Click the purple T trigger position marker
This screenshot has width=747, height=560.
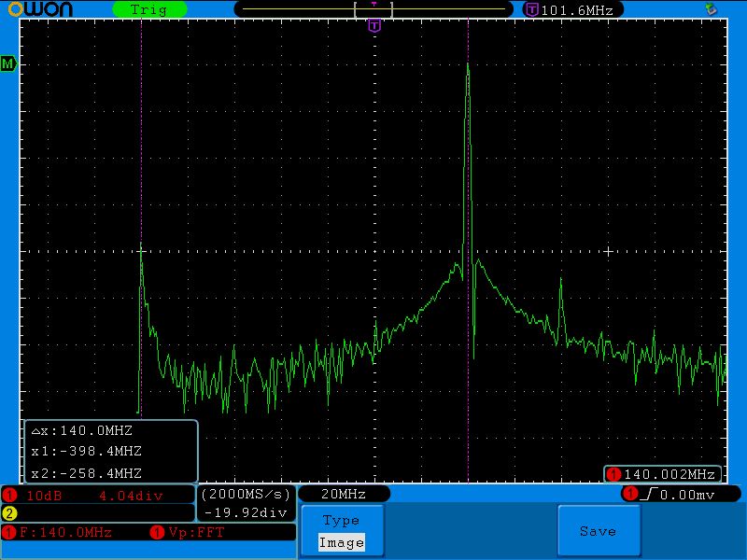pyautogui.click(x=374, y=26)
